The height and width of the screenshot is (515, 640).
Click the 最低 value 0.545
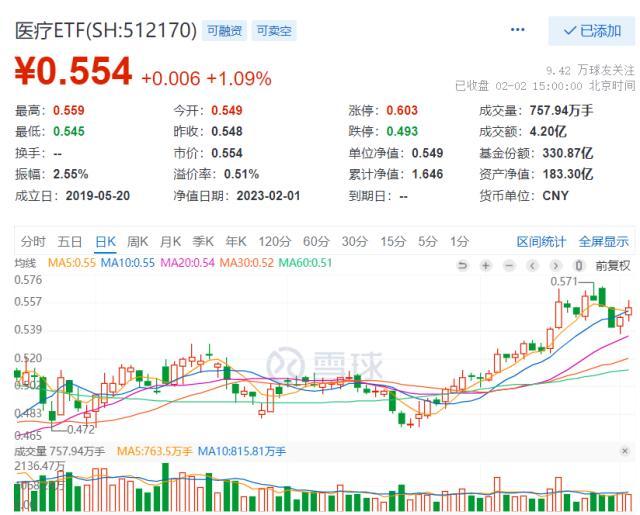tap(69, 131)
